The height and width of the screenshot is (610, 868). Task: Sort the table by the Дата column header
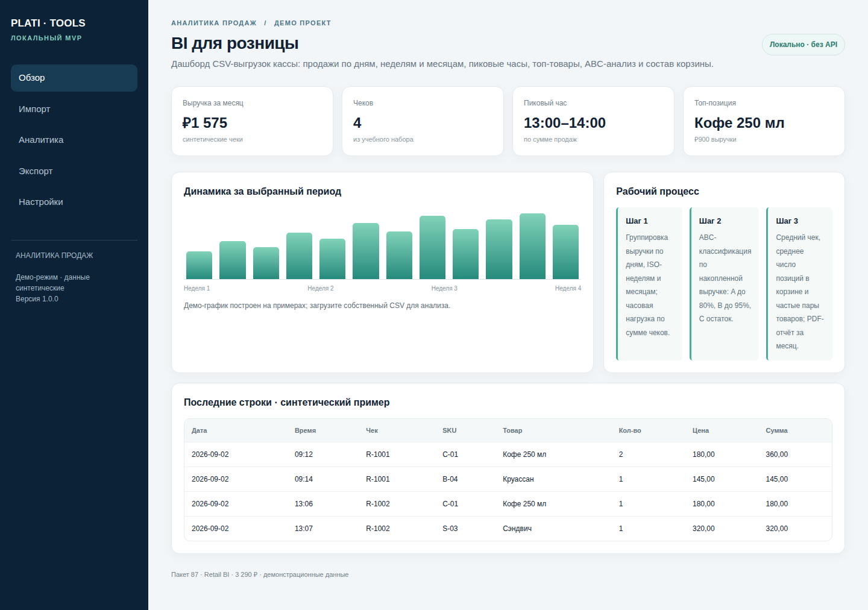(x=200, y=430)
